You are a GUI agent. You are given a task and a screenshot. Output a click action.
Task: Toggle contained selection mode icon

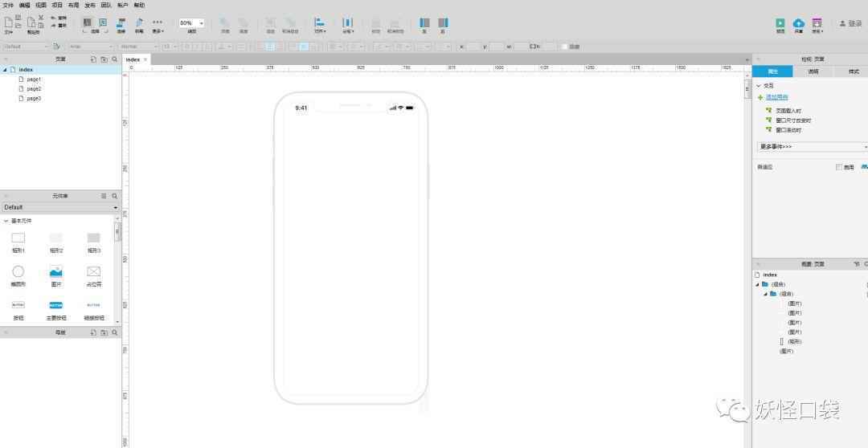[103, 22]
